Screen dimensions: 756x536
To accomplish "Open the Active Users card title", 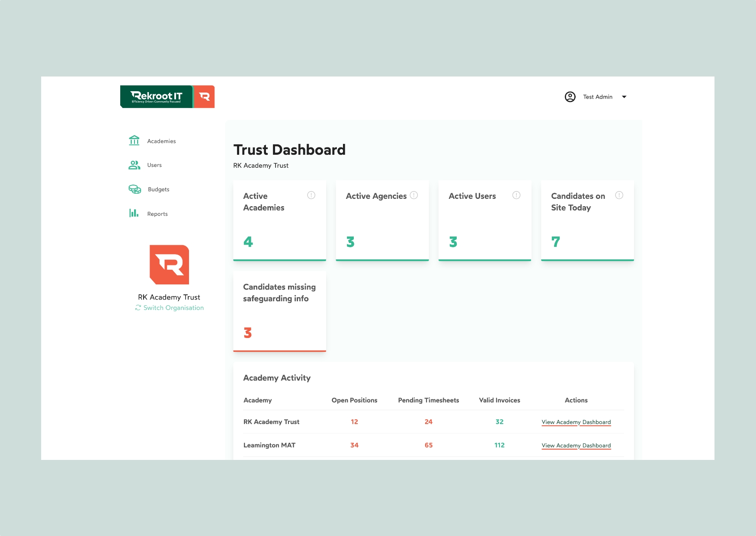I will (x=472, y=196).
